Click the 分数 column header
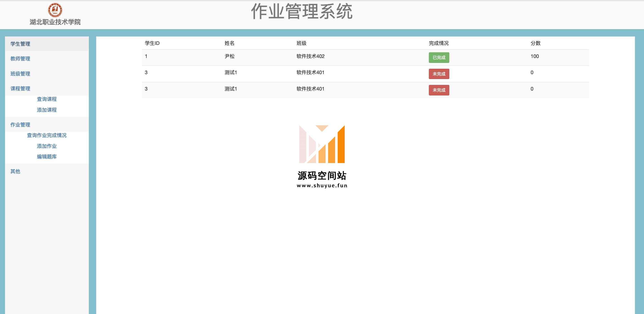This screenshot has height=314, width=644. coord(536,43)
